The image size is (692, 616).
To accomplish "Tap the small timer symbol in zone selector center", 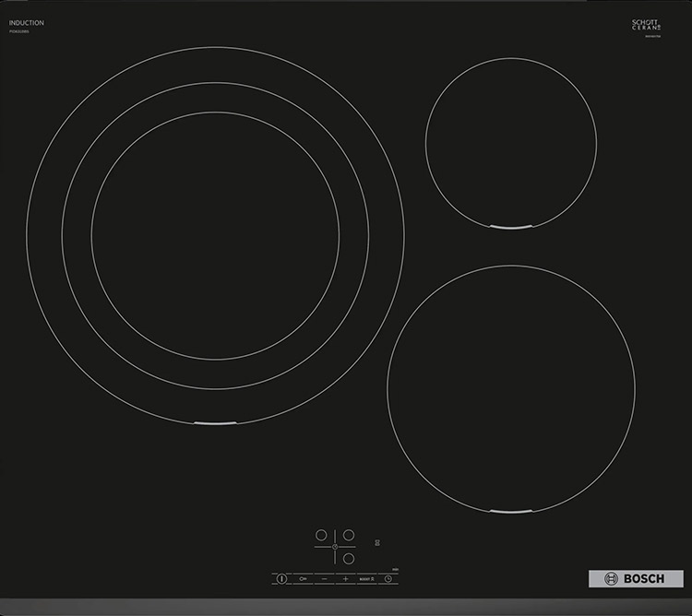I will pos(335,547).
